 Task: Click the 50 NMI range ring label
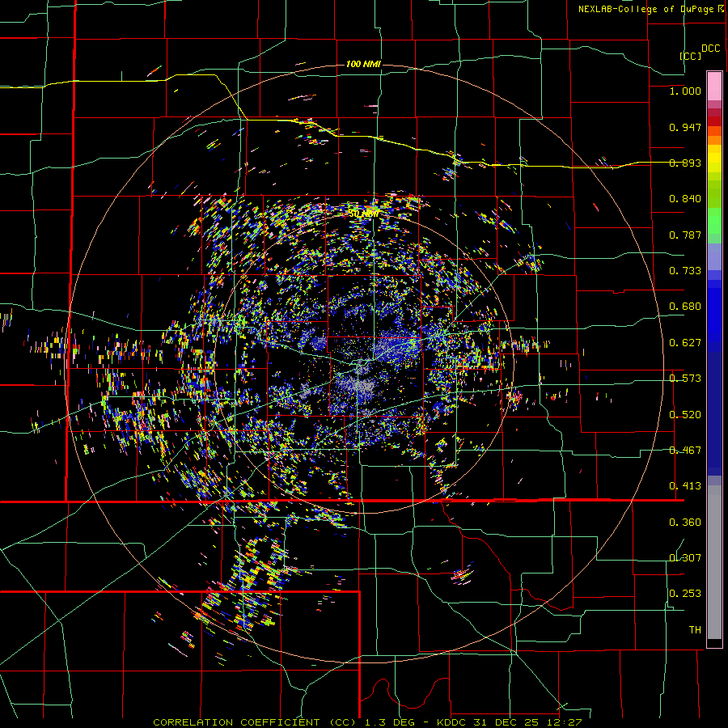(364, 214)
